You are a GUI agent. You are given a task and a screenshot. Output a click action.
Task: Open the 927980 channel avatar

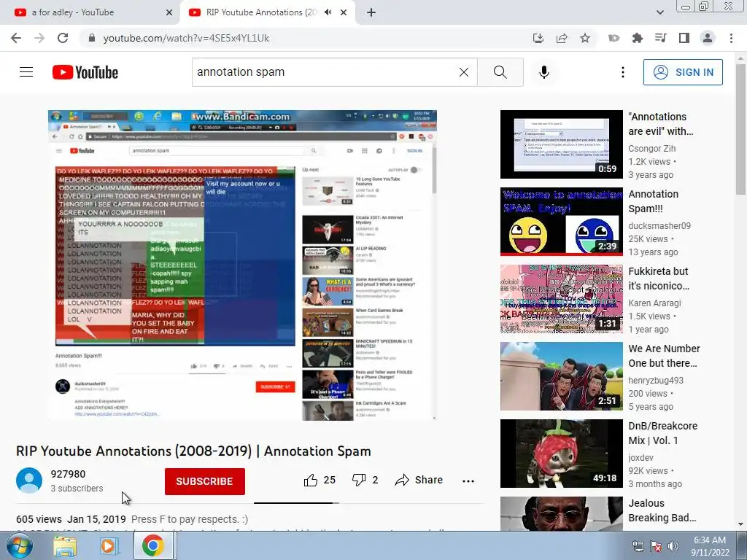[29, 481]
